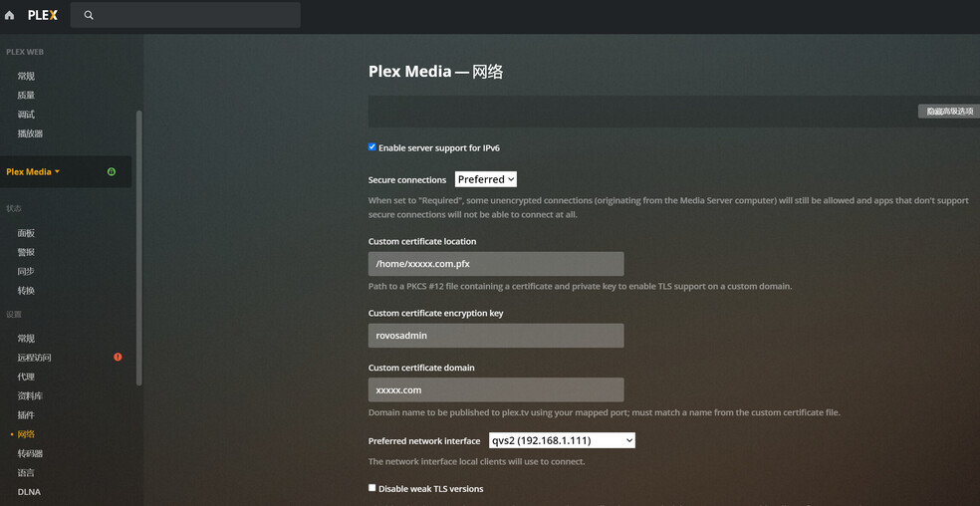Click the 设置 section label
Screen dimensions: 980x506
[x=14, y=314]
